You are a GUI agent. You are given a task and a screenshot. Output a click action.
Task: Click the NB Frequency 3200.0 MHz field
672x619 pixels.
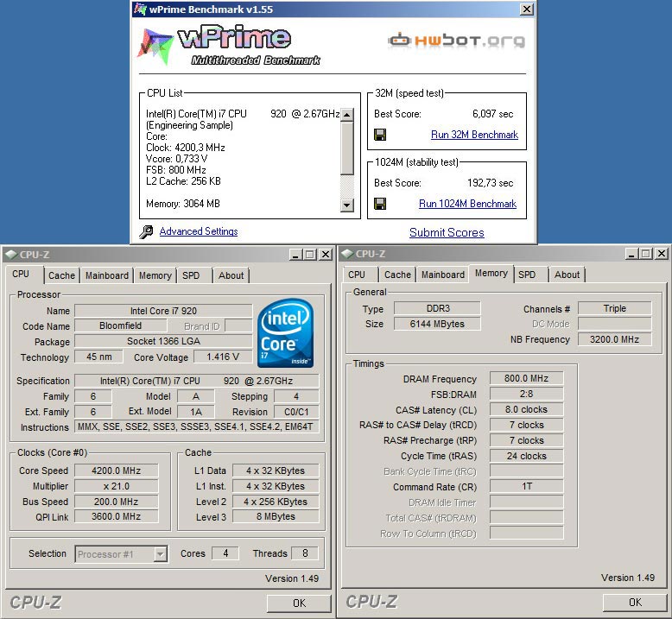click(615, 339)
